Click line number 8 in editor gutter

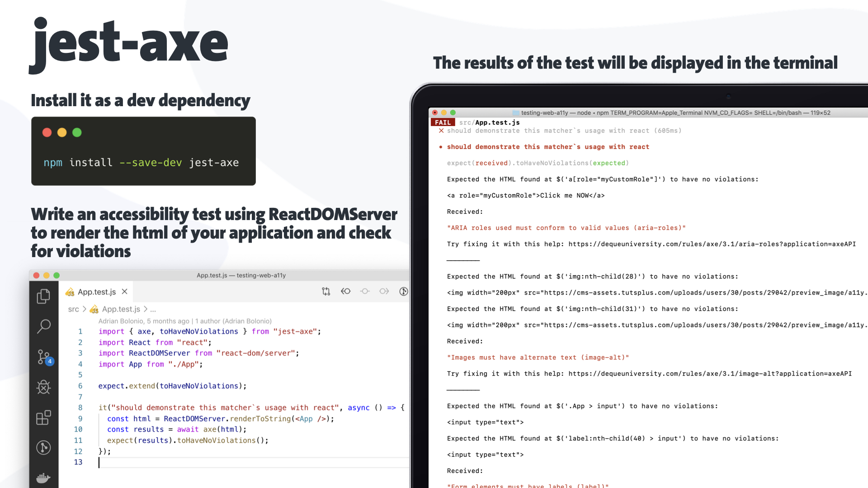pos(80,408)
